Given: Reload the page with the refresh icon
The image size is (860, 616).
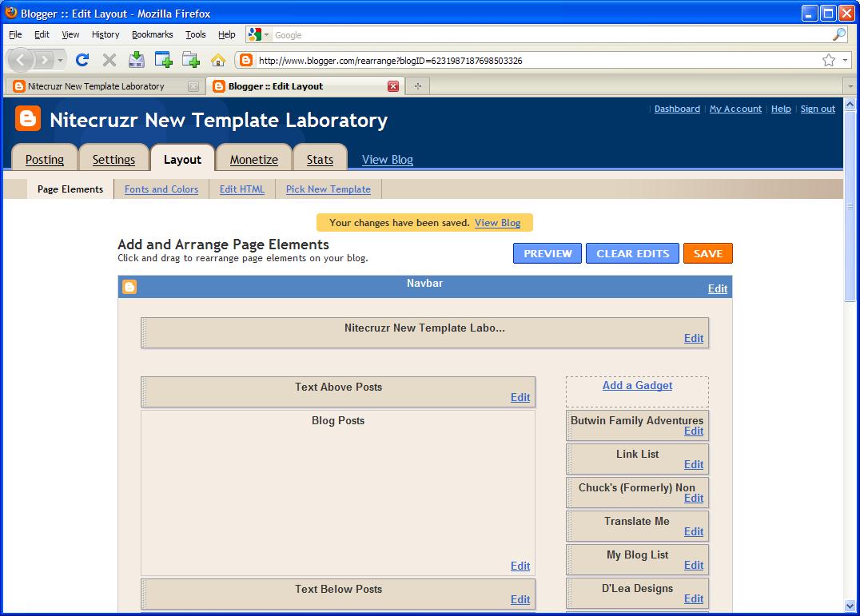Looking at the screenshot, I should click(82, 60).
